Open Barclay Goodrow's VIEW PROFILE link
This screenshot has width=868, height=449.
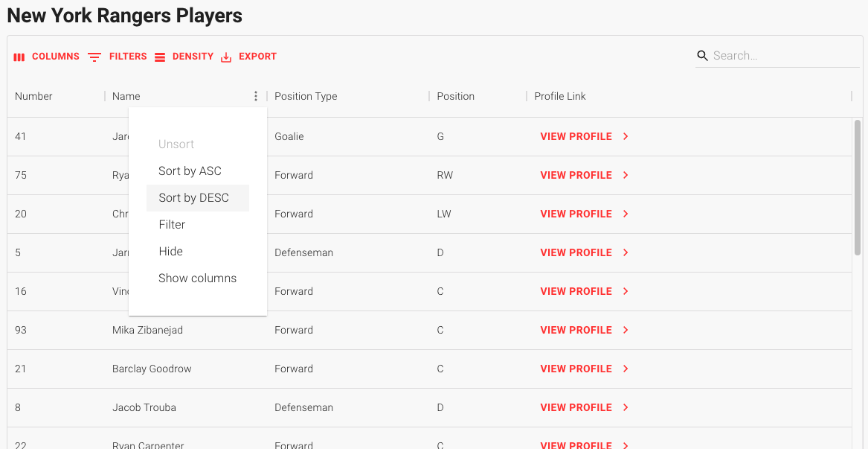(576, 369)
